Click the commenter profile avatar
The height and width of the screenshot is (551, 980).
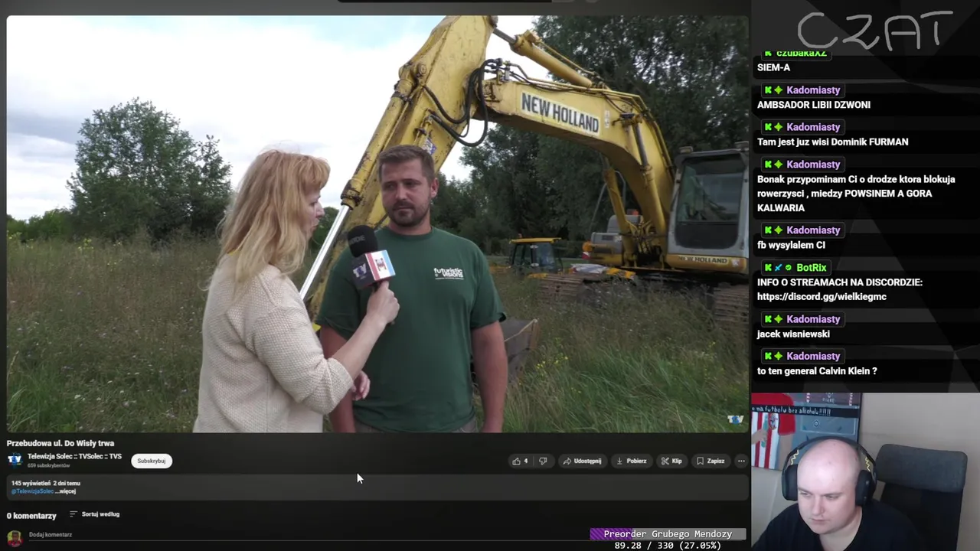(15, 538)
